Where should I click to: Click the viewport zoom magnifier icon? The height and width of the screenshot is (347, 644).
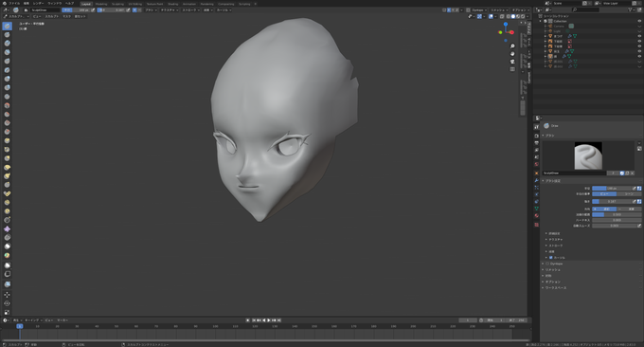(x=512, y=46)
